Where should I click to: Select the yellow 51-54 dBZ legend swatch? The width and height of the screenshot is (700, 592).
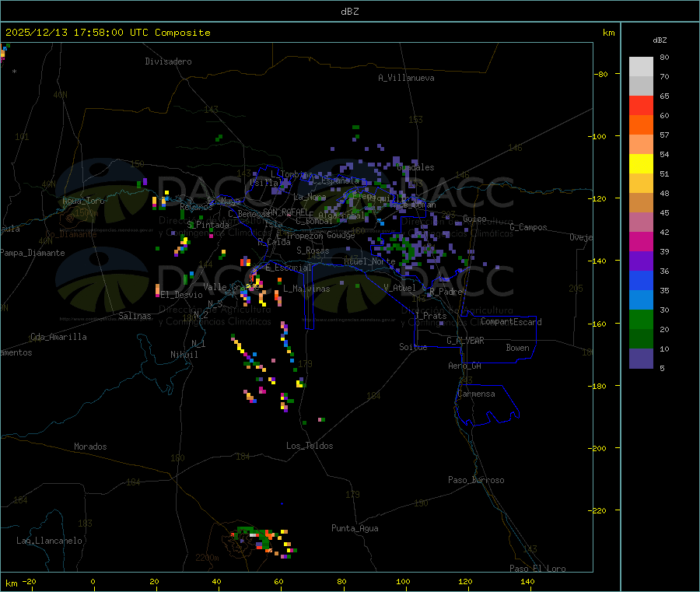pos(641,164)
